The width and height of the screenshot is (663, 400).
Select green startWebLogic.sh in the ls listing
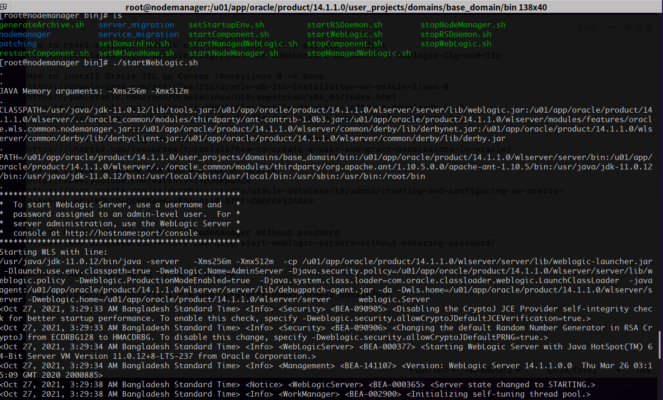(x=345, y=34)
